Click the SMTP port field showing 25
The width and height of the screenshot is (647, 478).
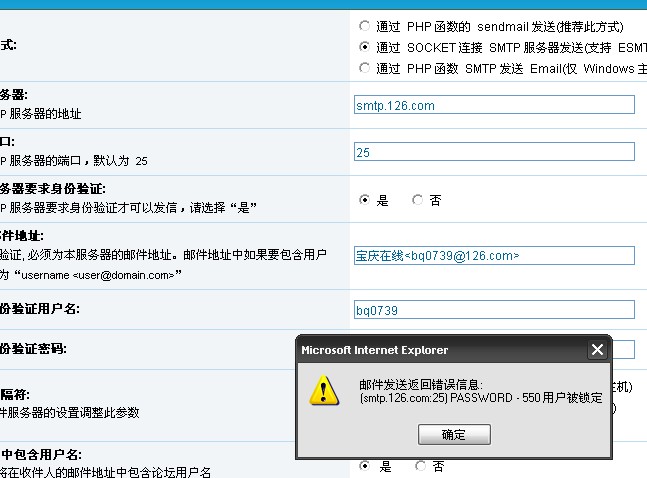tap(494, 152)
